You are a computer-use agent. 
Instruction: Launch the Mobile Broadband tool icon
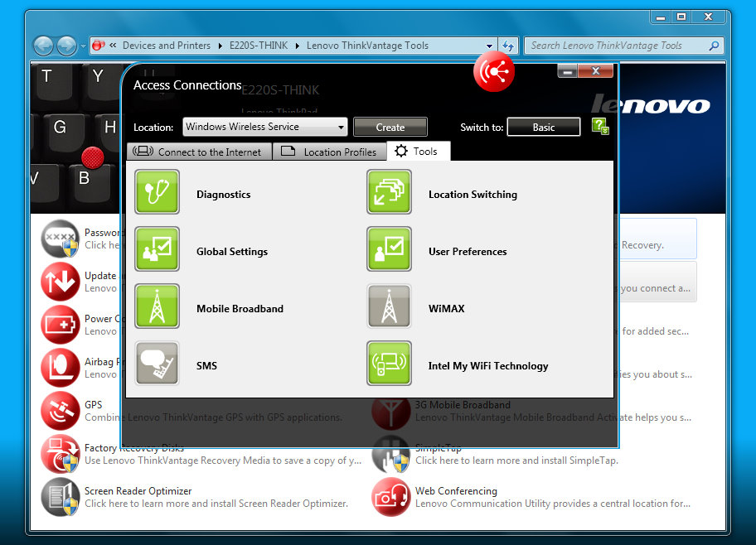[x=157, y=306]
